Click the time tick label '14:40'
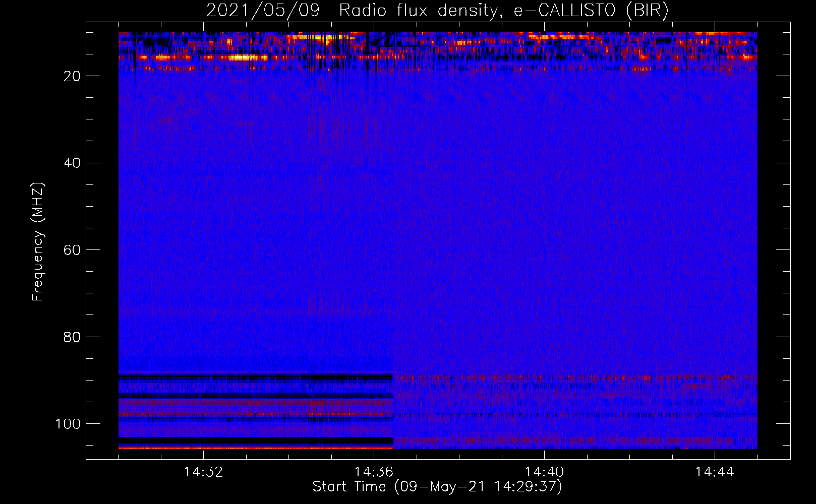 [544, 472]
